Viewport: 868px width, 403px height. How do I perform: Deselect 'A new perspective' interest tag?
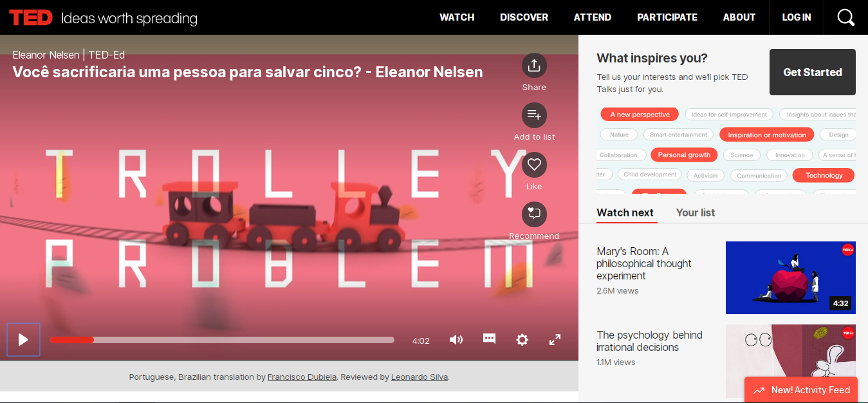coord(640,115)
